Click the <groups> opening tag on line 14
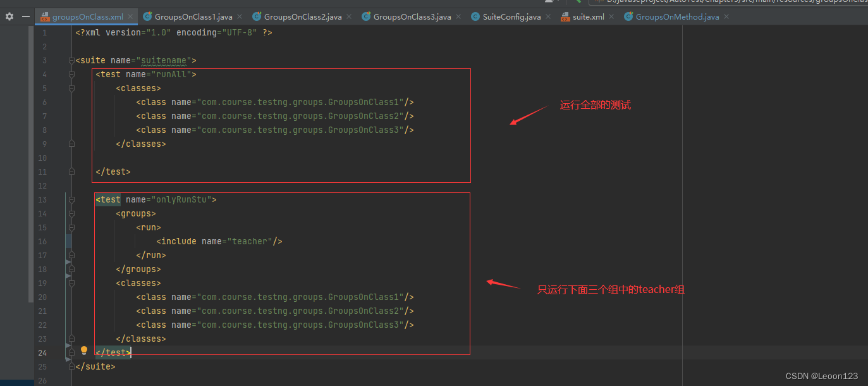 coord(136,214)
